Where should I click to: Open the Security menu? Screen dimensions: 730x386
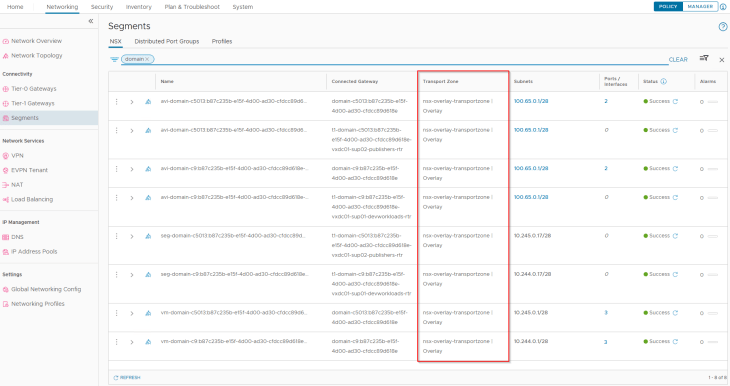click(102, 7)
